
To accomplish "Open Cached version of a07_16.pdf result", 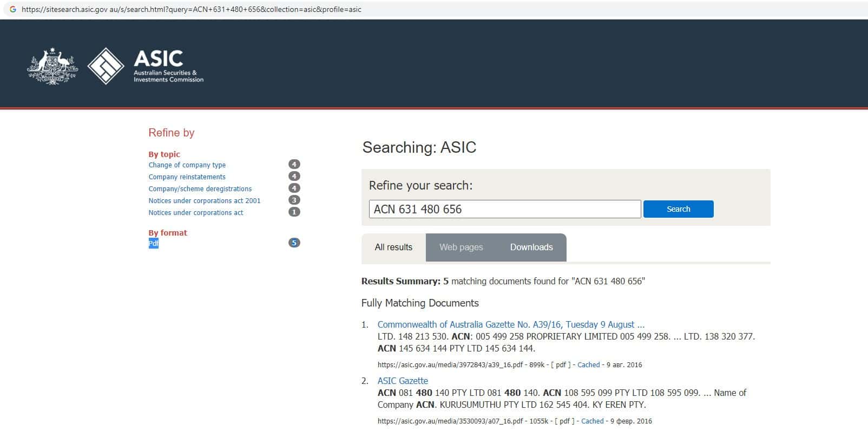I will [x=593, y=421].
